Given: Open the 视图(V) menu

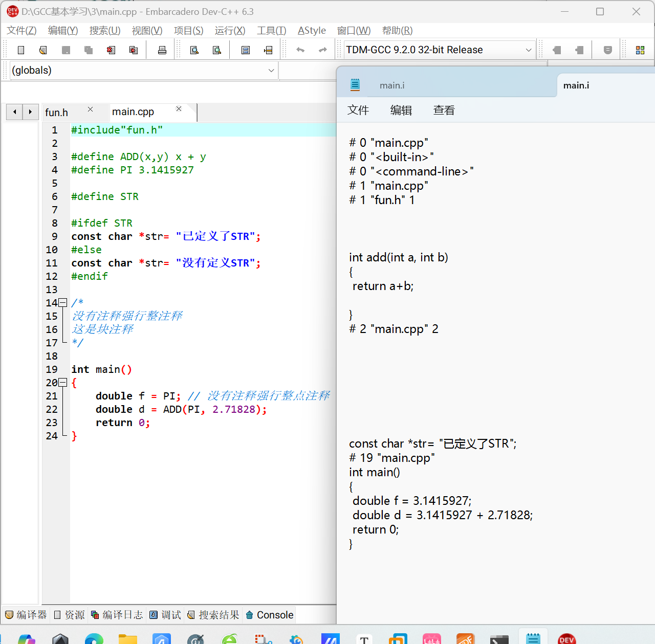Looking at the screenshot, I should (x=147, y=31).
